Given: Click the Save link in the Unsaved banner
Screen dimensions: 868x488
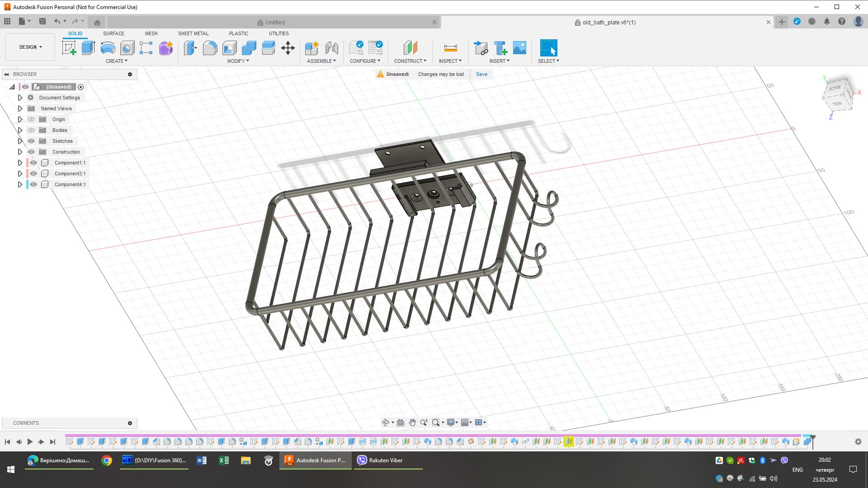Looking at the screenshot, I should (481, 74).
